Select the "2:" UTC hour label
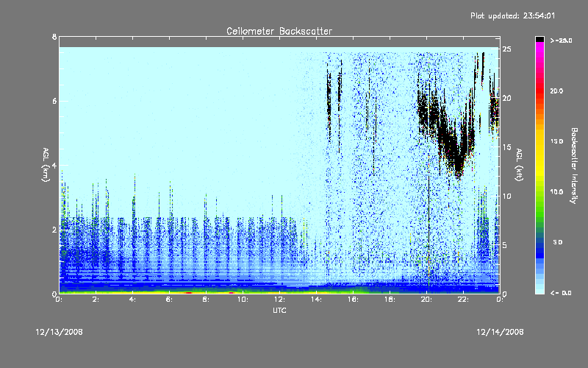588x368 pixels. tap(96, 300)
